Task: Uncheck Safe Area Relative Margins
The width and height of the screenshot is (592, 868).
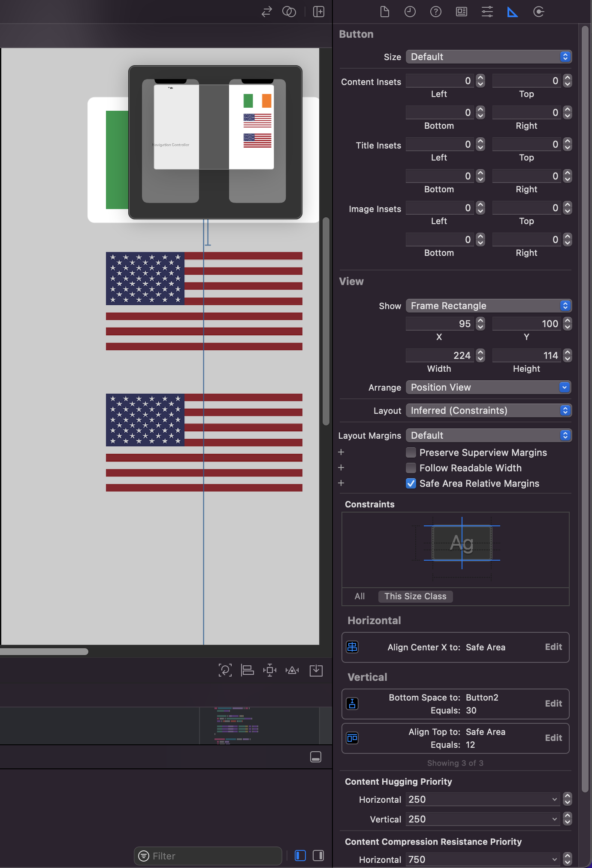Action: click(411, 483)
